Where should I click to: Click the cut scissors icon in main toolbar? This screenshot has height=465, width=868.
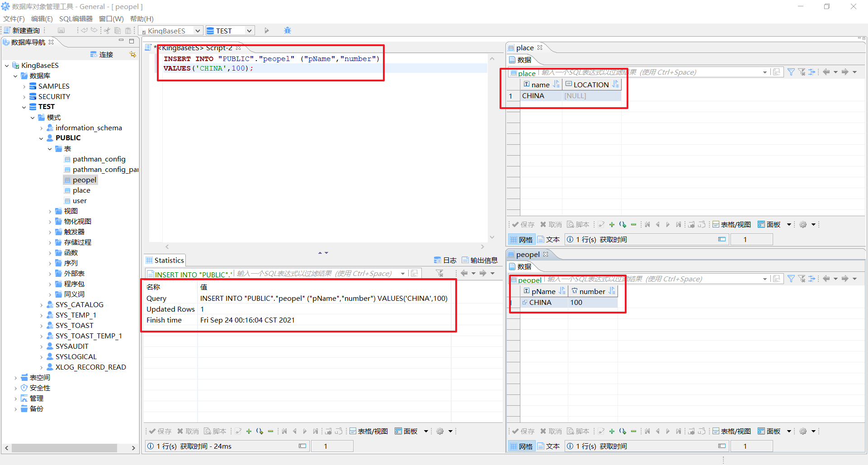click(x=107, y=30)
